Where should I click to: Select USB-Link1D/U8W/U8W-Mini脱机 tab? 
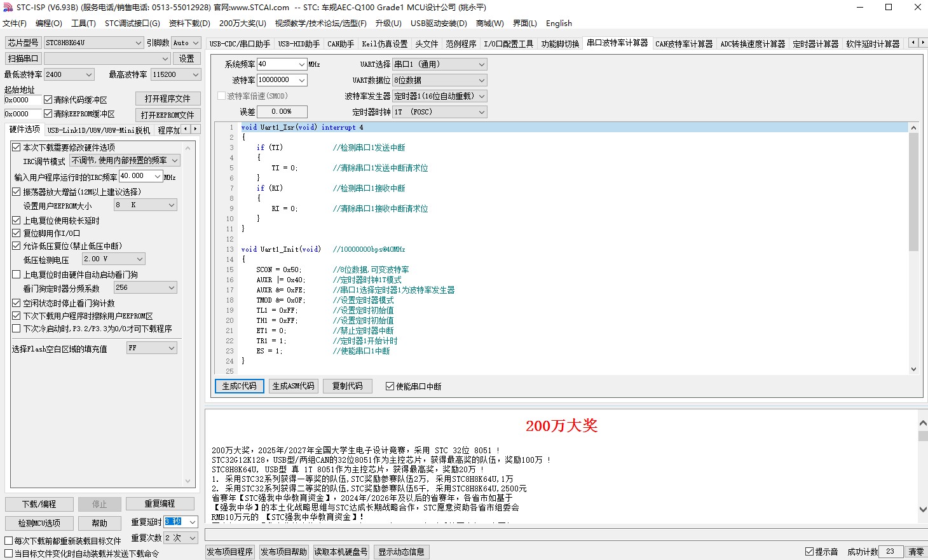point(99,130)
